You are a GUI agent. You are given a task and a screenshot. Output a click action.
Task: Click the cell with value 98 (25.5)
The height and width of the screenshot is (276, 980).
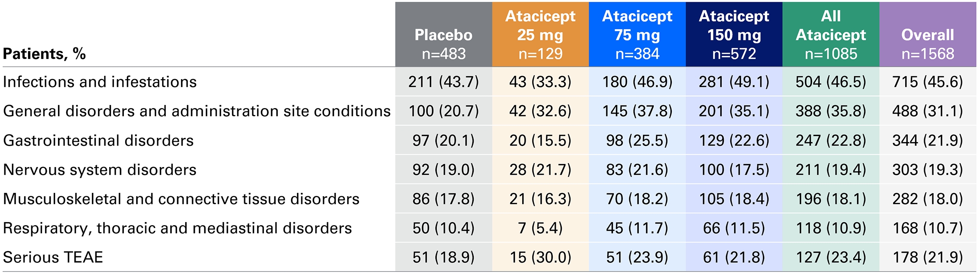click(x=637, y=140)
